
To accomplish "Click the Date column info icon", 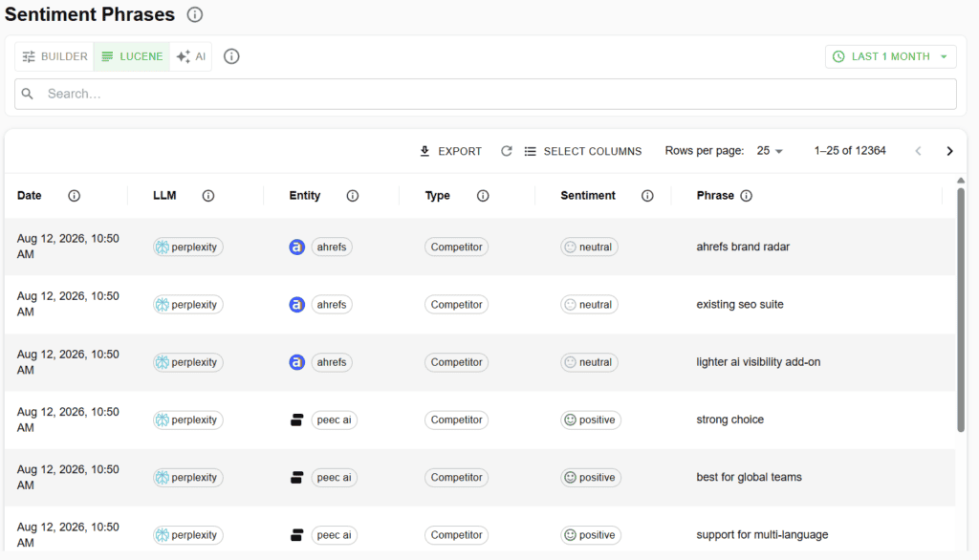I will (x=74, y=196).
